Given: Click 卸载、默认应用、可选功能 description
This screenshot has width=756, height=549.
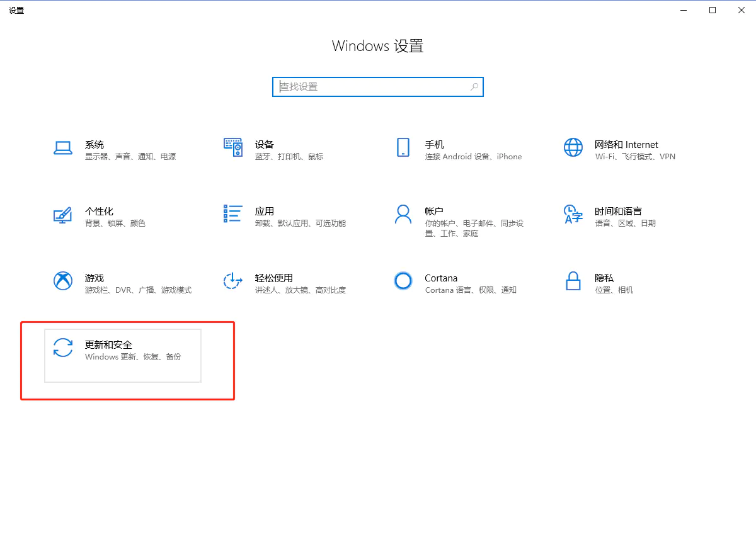Looking at the screenshot, I should coord(301,224).
